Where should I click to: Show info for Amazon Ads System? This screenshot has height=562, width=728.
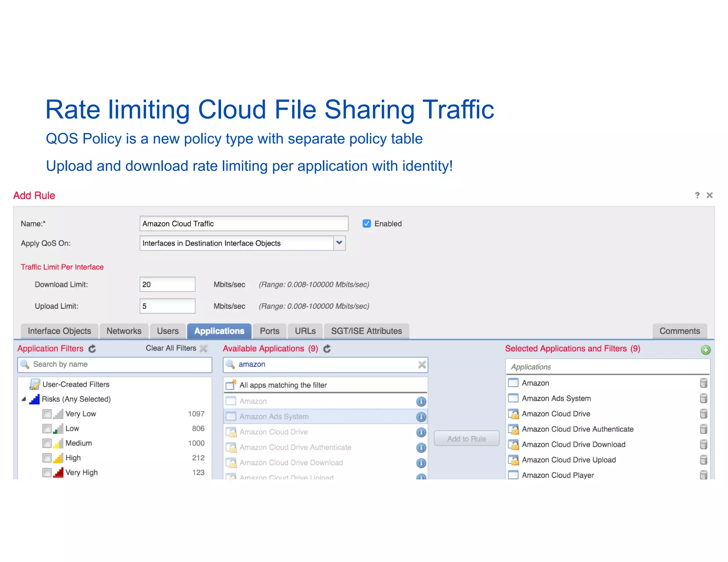[x=421, y=417]
